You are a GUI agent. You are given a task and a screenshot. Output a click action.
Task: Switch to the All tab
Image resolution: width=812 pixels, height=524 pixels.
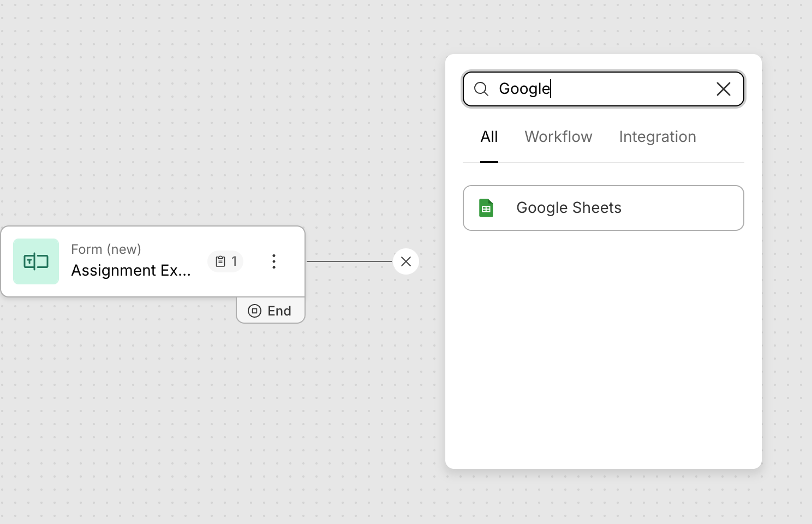pos(489,136)
